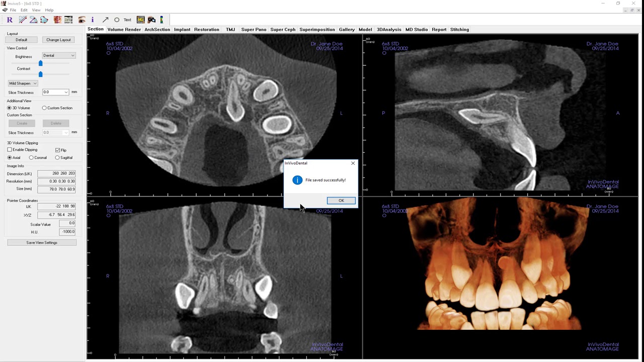Image resolution: width=644 pixels, height=362 pixels.
Task: Open the Mild Sharpen filter dropdown
Action: tap(23, 83)
